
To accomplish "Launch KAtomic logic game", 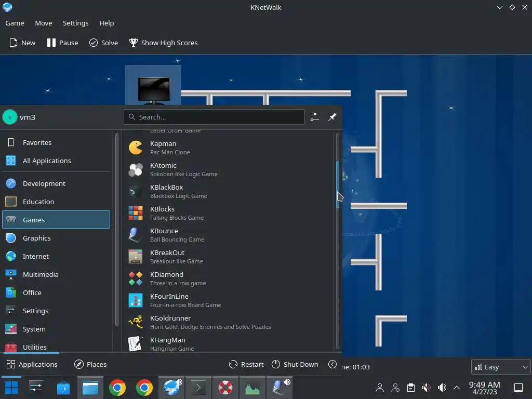I will coord(228,170).
